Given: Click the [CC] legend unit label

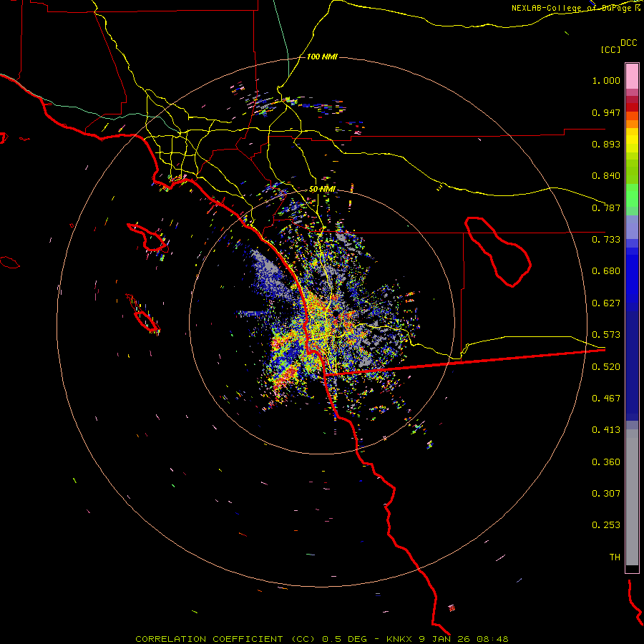Looking at the screenshot, I should (x=610, y=49).
